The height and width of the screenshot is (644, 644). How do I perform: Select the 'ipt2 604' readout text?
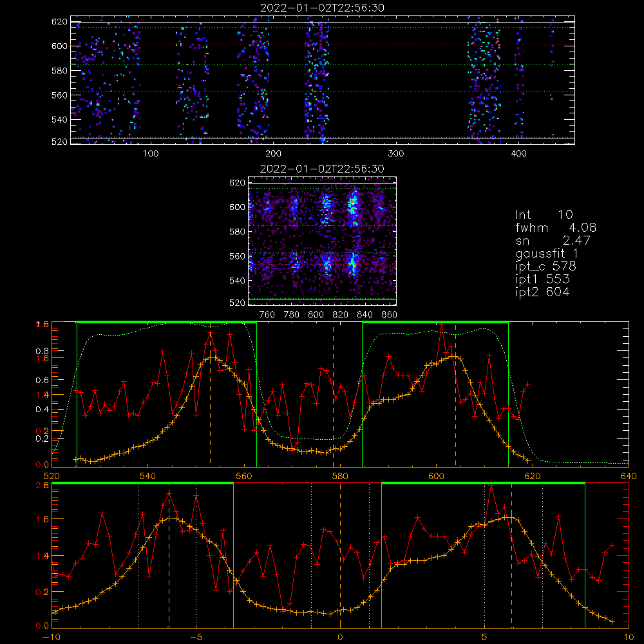pyautogui.click(x=542, y=292)
